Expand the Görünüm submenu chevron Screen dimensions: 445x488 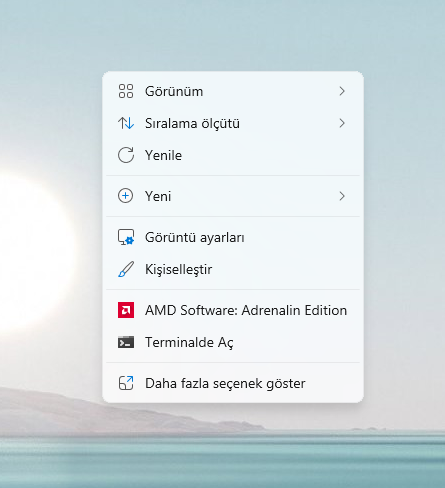pyautogui.click(x=342, y=91)
